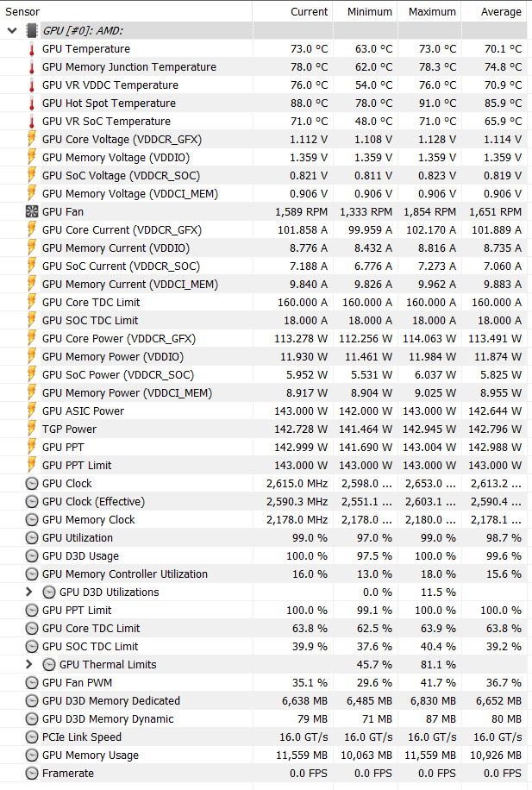The width and height of the screenshot is (532, 790).
Task: Click the GPU Clock current value 2,615.0 MHz
Action: coord(297,484)
